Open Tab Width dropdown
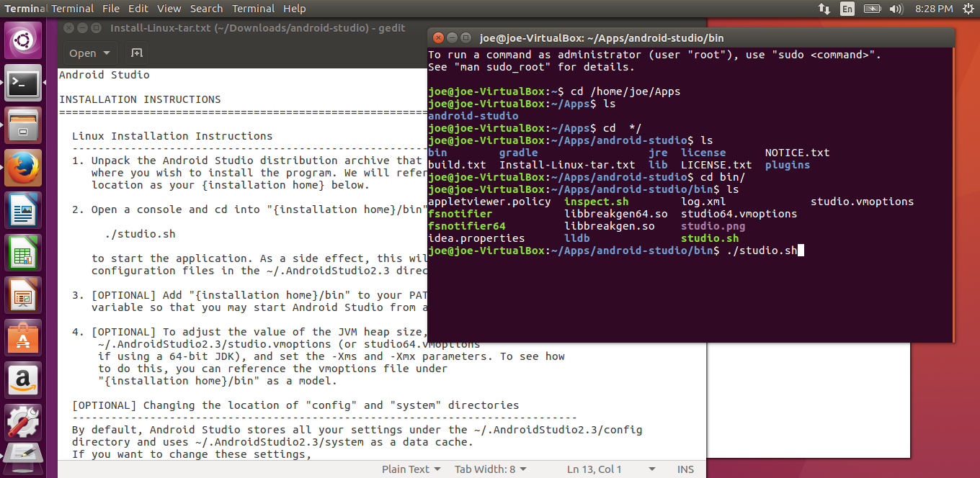This screenshot has height=478, width=980. 490,469
